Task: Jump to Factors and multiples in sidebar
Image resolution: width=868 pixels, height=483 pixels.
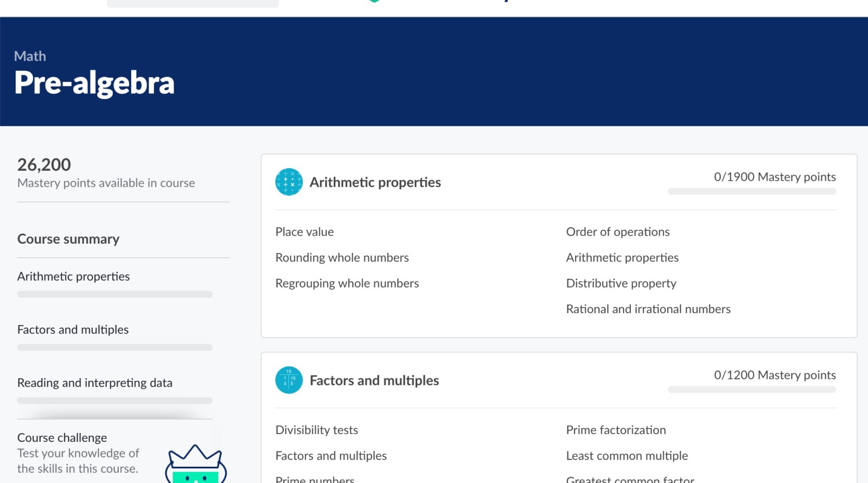Action: click(73, 330)
